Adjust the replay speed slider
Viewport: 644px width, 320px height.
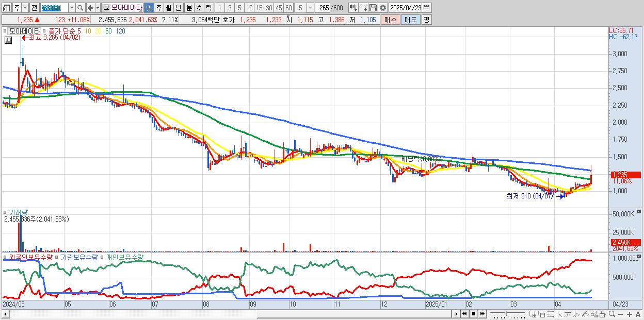[507, 314]
